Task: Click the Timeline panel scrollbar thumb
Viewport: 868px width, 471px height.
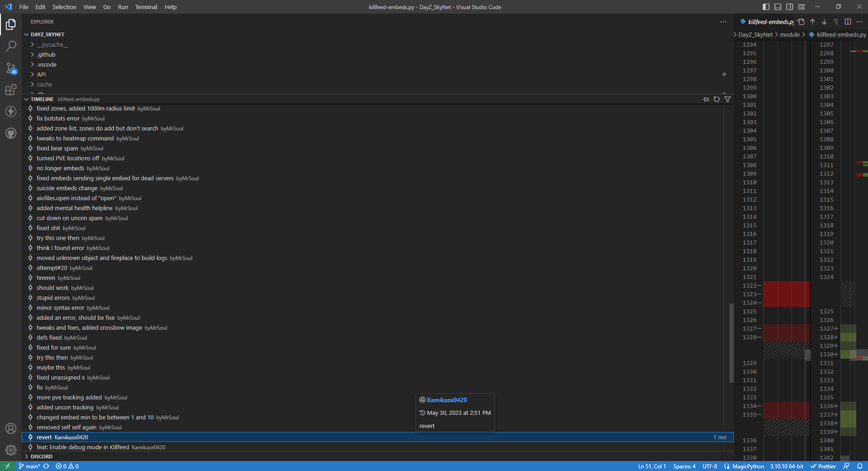Action: (x=731, y=343)
